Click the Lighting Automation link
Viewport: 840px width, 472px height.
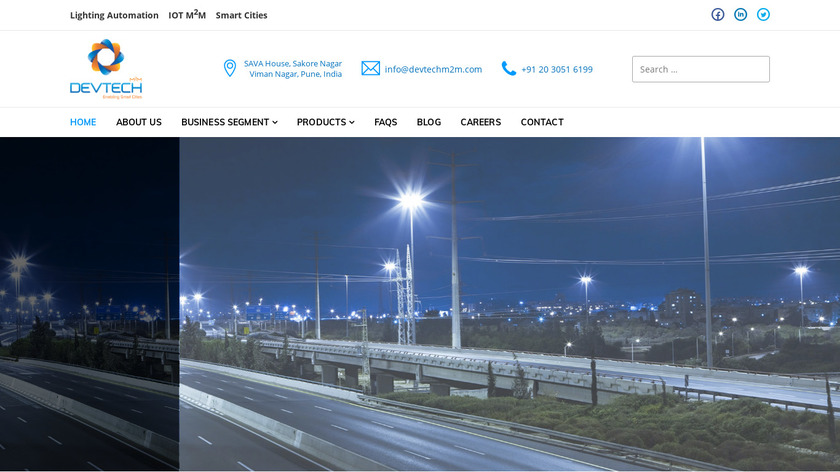click(x=114, y=15)
